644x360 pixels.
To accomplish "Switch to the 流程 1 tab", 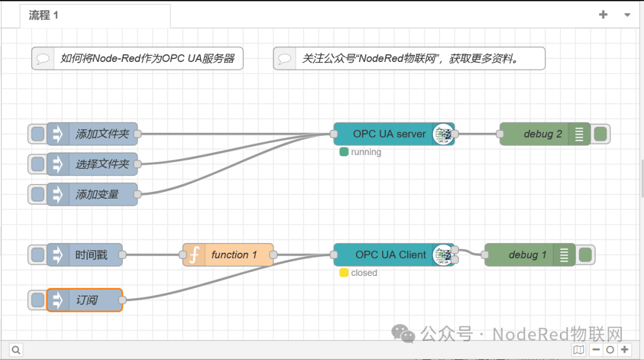I will 95,15.
